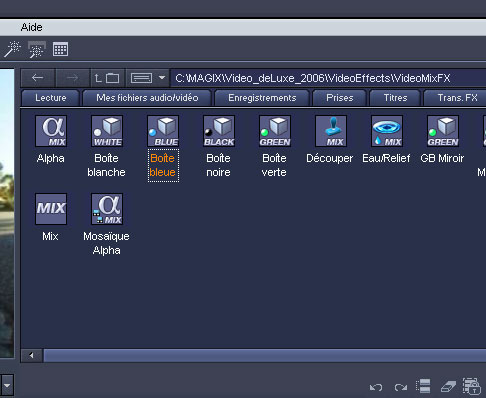Click the VideoMixFX folder path field

(x=328, y=78)
